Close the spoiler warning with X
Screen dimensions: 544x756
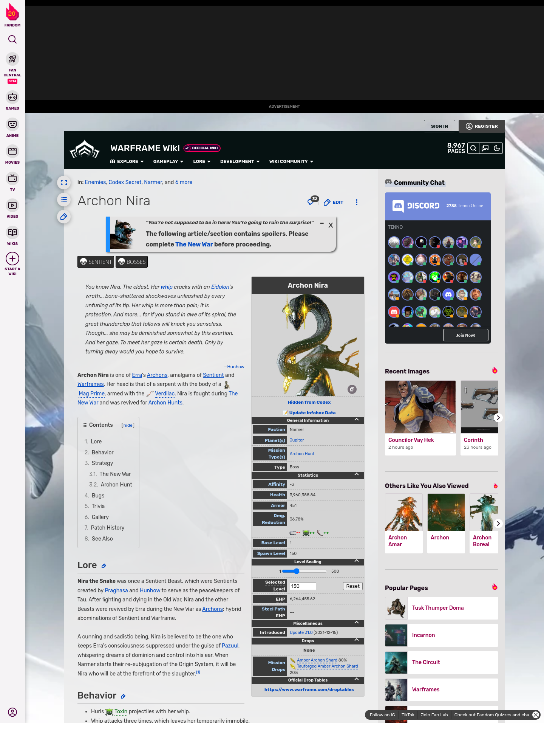coord(331,225)
